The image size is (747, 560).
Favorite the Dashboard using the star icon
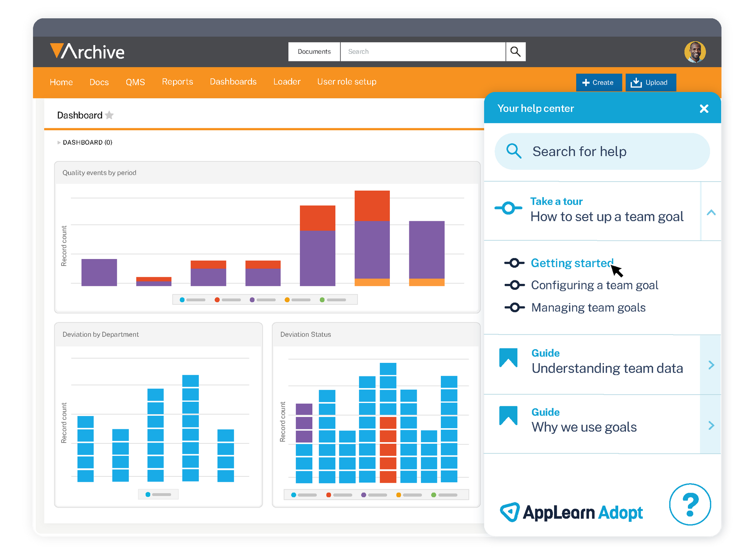109,115
